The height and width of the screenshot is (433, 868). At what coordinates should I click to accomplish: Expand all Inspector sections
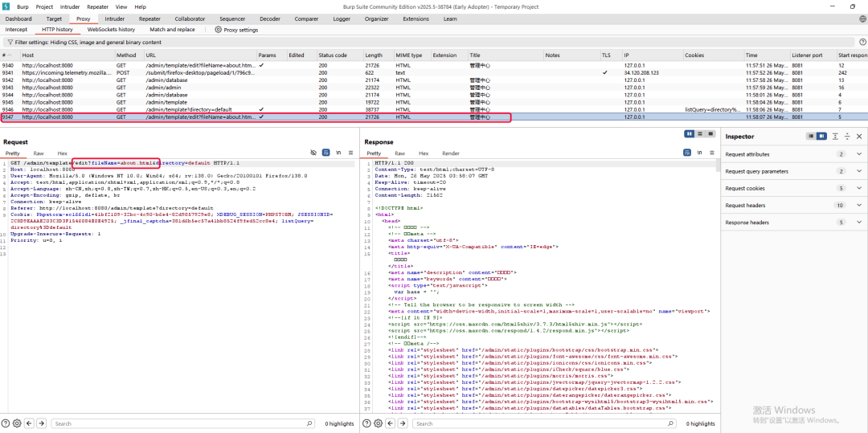point(835,136)
